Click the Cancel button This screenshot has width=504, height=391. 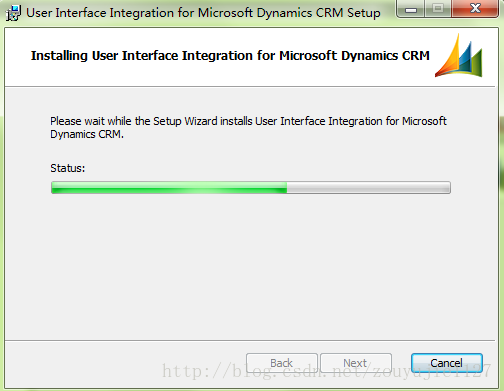447,363
